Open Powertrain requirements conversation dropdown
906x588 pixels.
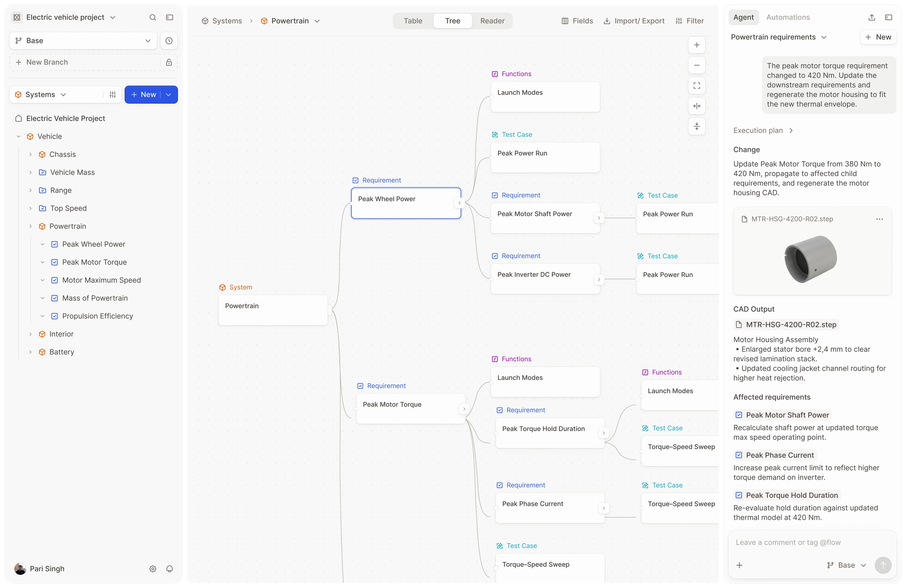tap(824, 37)
